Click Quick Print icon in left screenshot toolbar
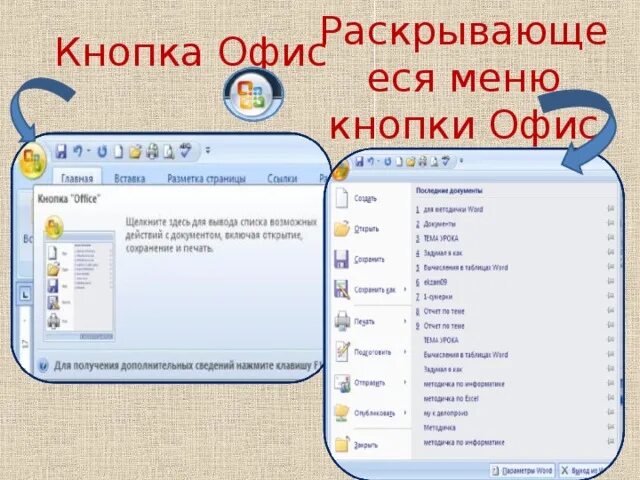This screenshot has width=640, height=480. 152,151
